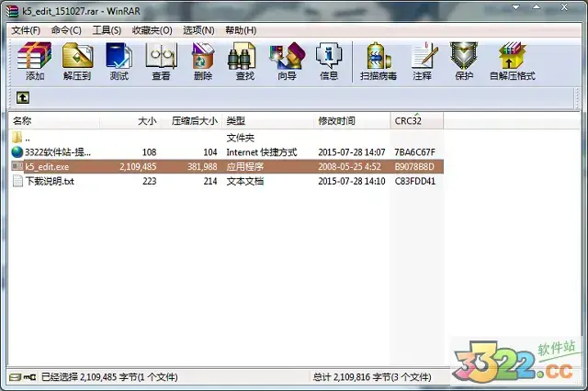Select the 3322软件站 shortcut file name

pyautogui.click(x=58, y=152)
